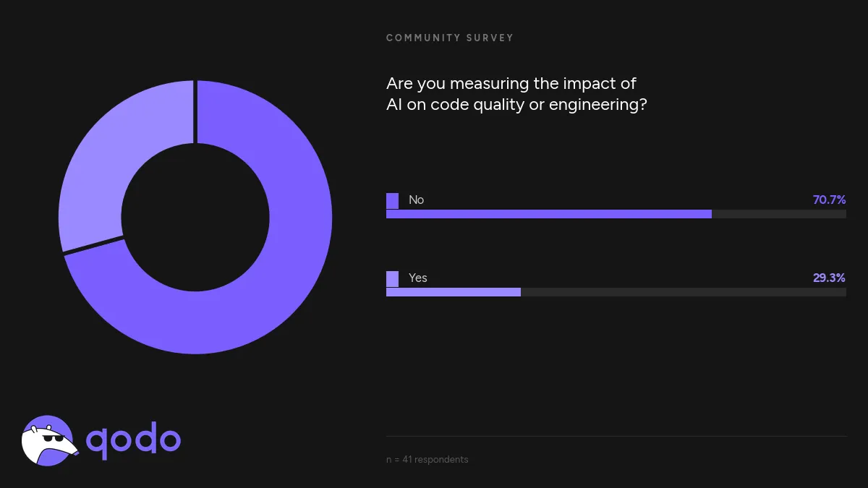Click the survey question title text
868x488 pixels.
516,94
